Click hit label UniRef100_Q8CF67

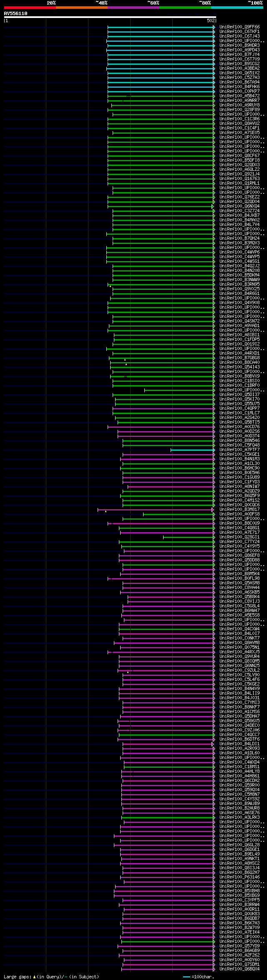(239, 156)
